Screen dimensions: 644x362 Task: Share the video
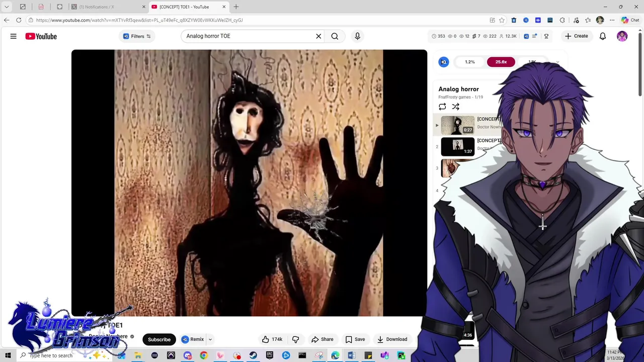(323, 339)
